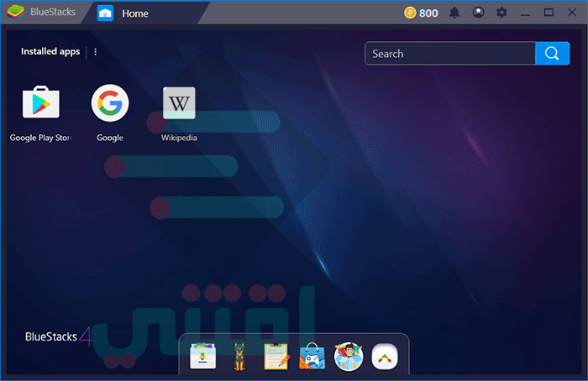The width and height of the screenshot is (588, 381).
Task: Click the colored up-arrow dock icon
Action: click(x=385, y=357)
